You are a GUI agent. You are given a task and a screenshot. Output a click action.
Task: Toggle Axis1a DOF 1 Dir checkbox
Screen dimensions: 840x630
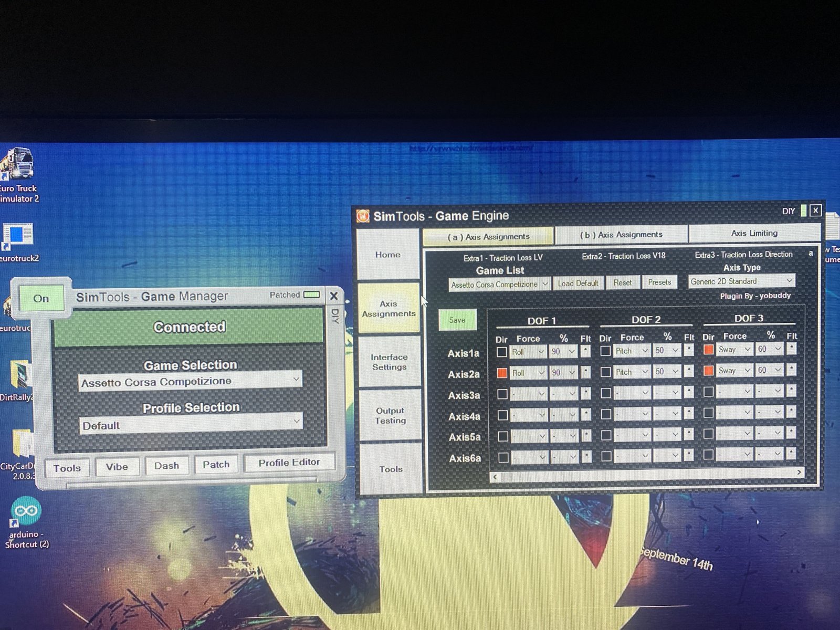click(x=502, y=352)
